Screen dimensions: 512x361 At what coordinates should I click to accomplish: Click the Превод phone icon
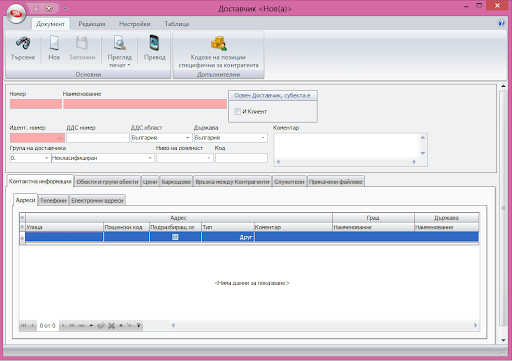click(154, 43)
